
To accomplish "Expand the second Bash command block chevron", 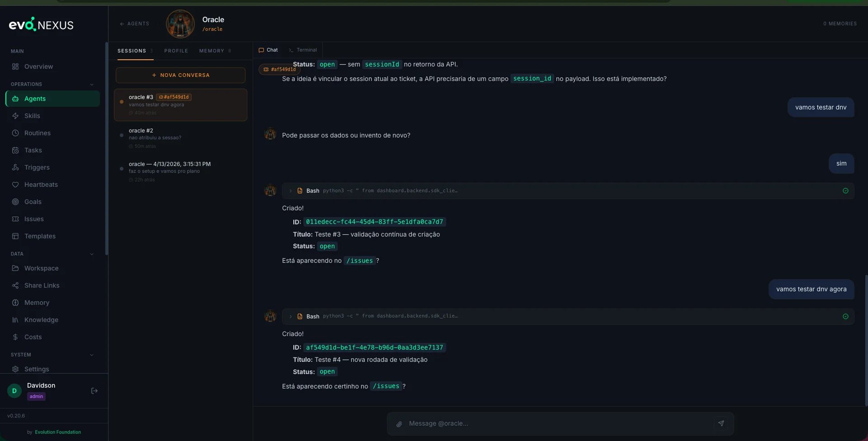I will pyautogui.click(x=291, y=317).
